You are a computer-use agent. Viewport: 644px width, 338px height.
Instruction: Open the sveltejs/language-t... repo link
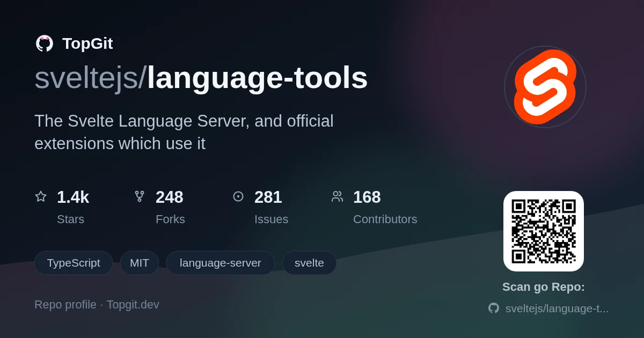[x=557, y=308]
